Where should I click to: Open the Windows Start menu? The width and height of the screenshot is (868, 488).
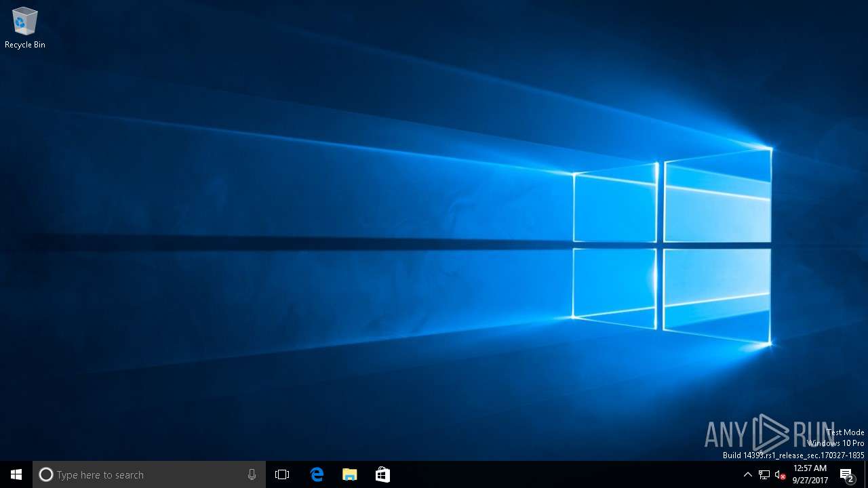(16, 474)
